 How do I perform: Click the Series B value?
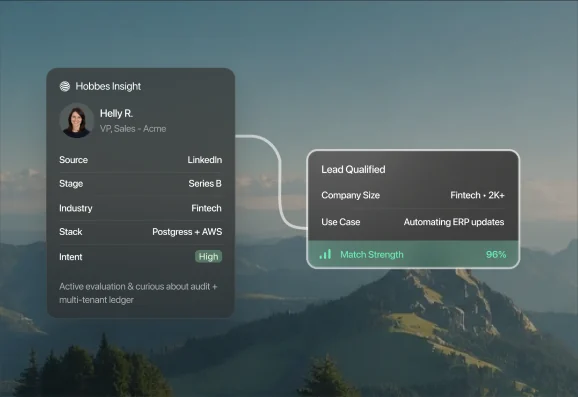(x=205, y=184)
